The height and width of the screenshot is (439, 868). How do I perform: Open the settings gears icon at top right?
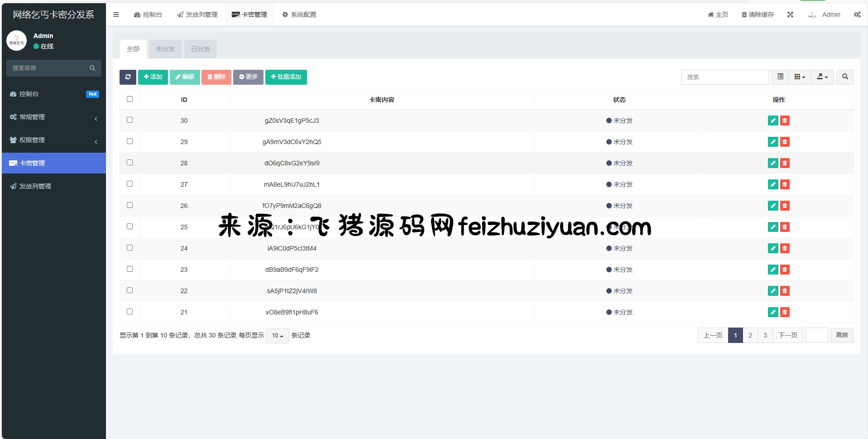[857, 14]
